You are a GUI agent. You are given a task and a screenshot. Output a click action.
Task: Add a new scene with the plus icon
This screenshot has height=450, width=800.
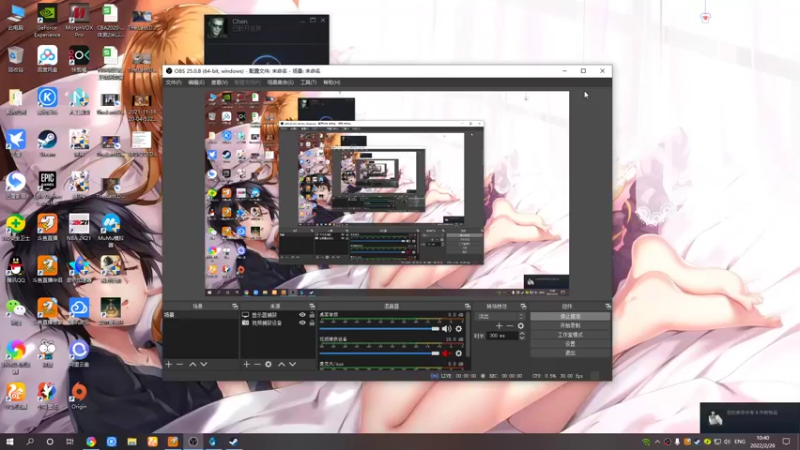pyautogui.click(x=169, y=364)
